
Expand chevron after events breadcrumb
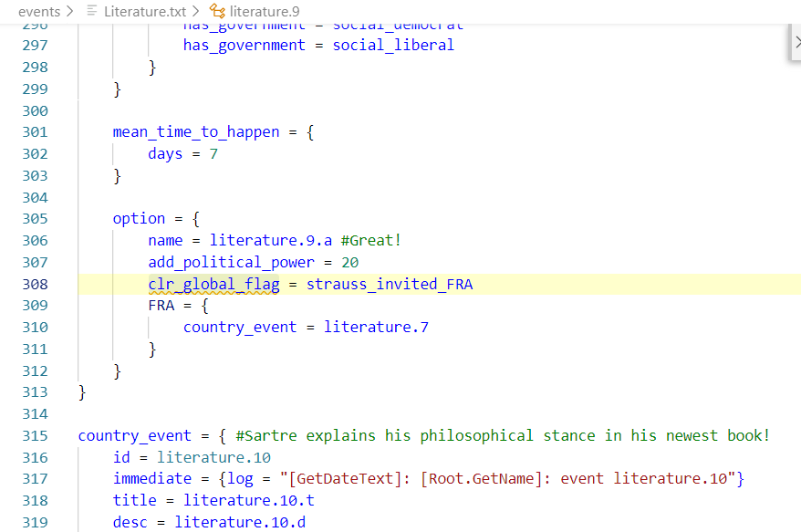click(70, 11)
